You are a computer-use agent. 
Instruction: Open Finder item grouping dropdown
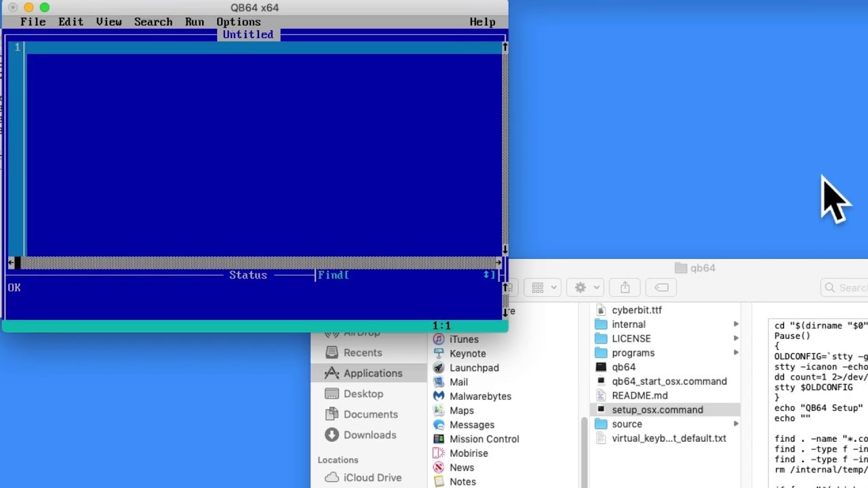pos(542,287)
